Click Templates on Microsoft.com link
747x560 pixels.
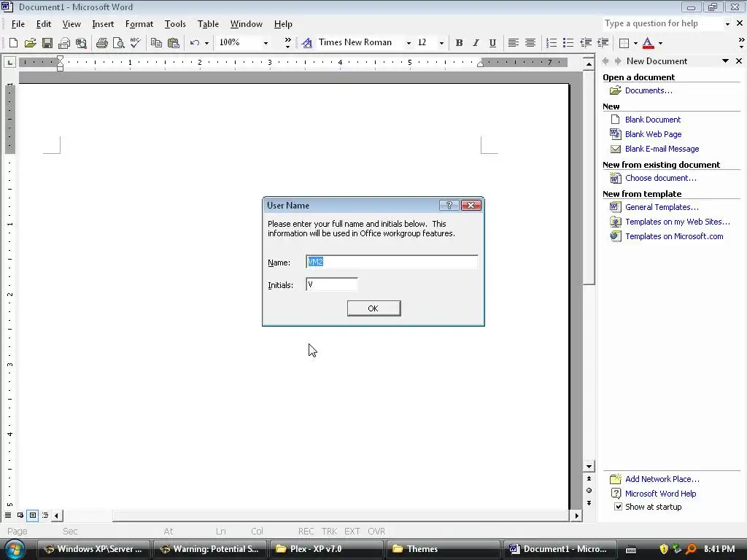674,236
